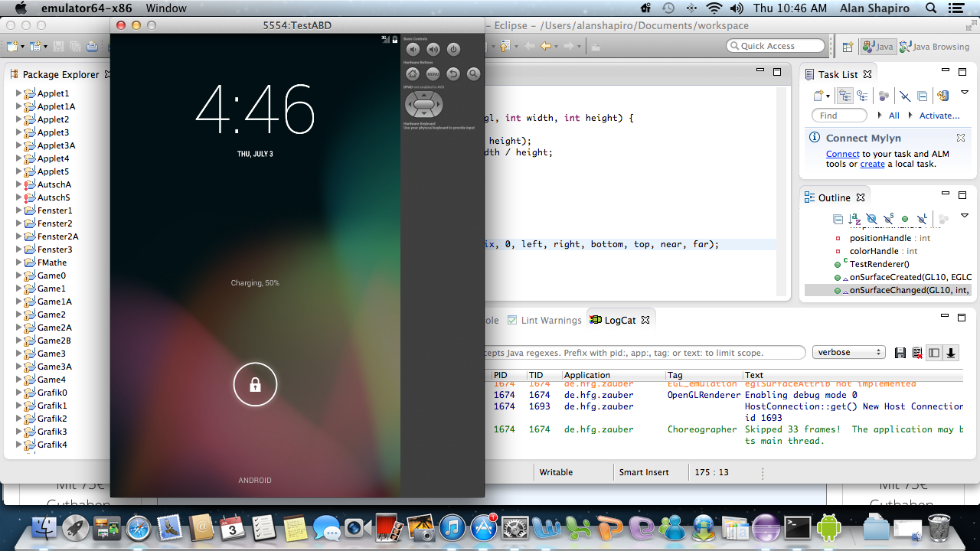The width and height of the screenshot is (980, 551).
Task: Lower volume in emulator Basic Controls
Action: click(x=413, y=50)
